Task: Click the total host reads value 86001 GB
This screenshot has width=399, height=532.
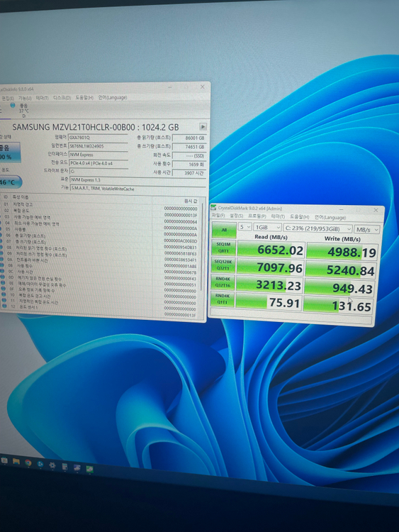Action: point(189,138)
